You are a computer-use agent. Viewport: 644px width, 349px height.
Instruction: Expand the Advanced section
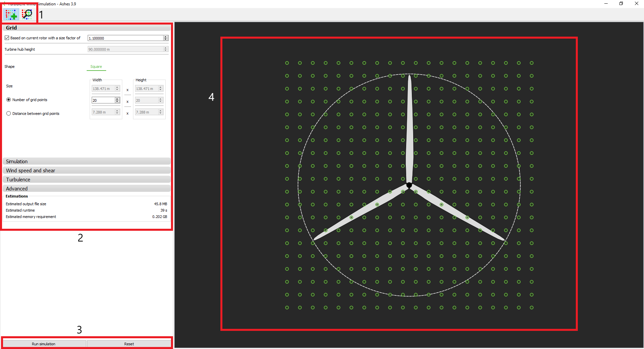point(87,189)
